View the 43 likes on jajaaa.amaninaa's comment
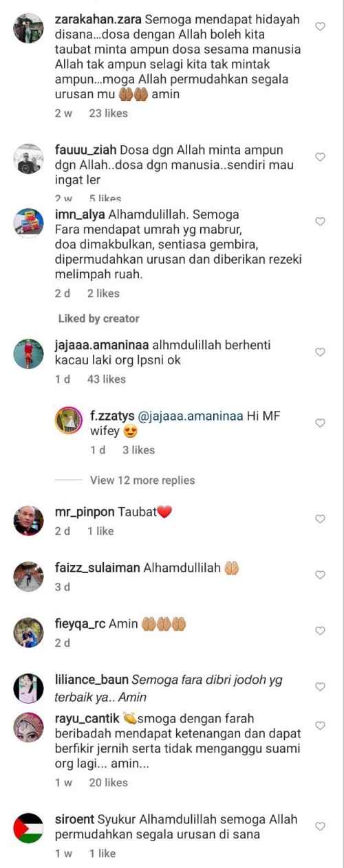The height and width of the screenshot is (868, 344). [107, 379]
